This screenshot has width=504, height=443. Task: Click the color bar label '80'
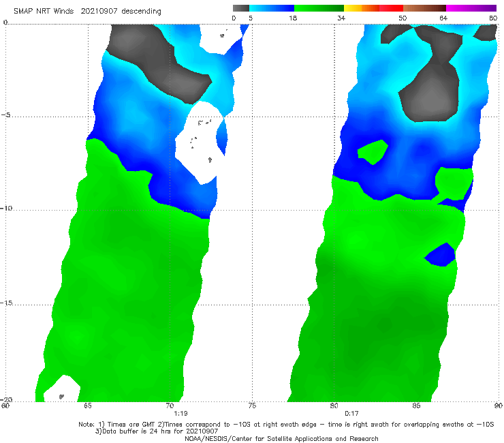pyautogui.click(x=493, y=18)
